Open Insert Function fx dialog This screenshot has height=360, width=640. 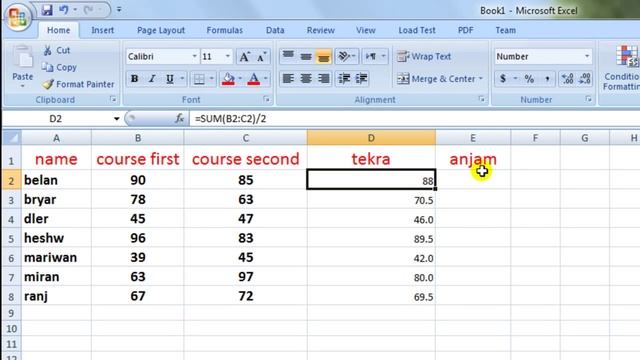[x=179, y=119]
